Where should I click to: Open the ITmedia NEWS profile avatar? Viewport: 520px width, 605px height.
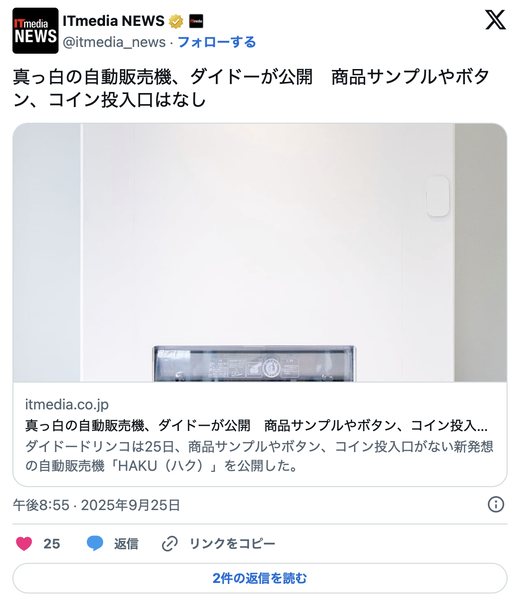coord(35,30)
